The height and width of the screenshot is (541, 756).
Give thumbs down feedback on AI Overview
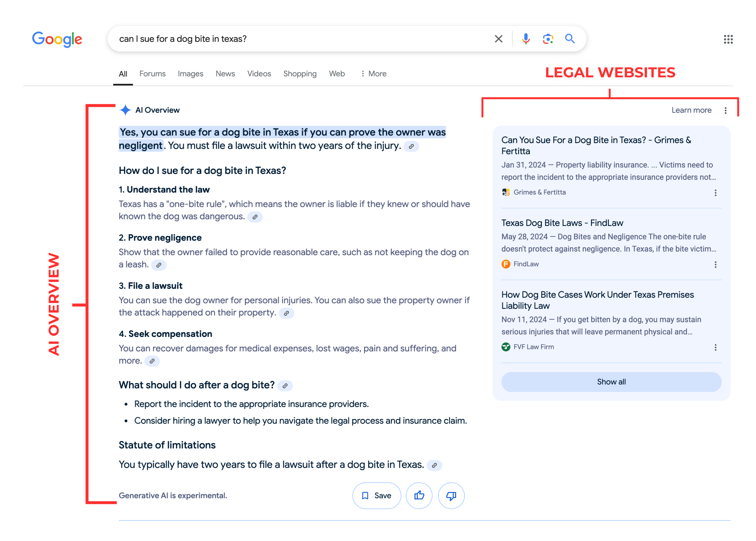pos(451,496)
